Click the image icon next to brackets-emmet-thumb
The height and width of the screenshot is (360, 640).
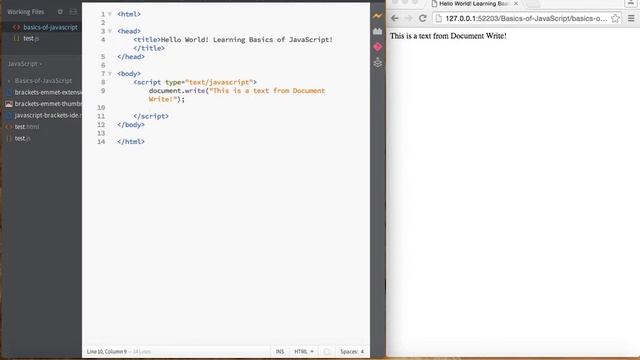pos(9,104)
